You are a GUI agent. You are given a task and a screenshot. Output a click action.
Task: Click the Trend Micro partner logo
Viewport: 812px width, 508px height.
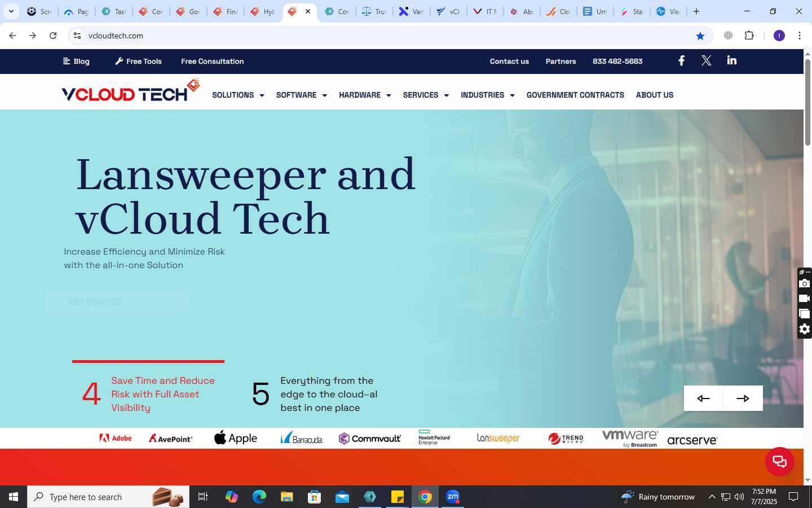point(566,439)
